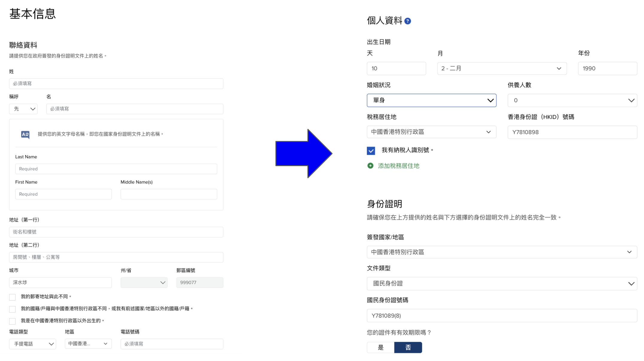Tick the 我是在中國香港特別行政區以外出生的 checkbox
Image resolution: width=644 pixels, height=361 pixels.
point(12,321)
